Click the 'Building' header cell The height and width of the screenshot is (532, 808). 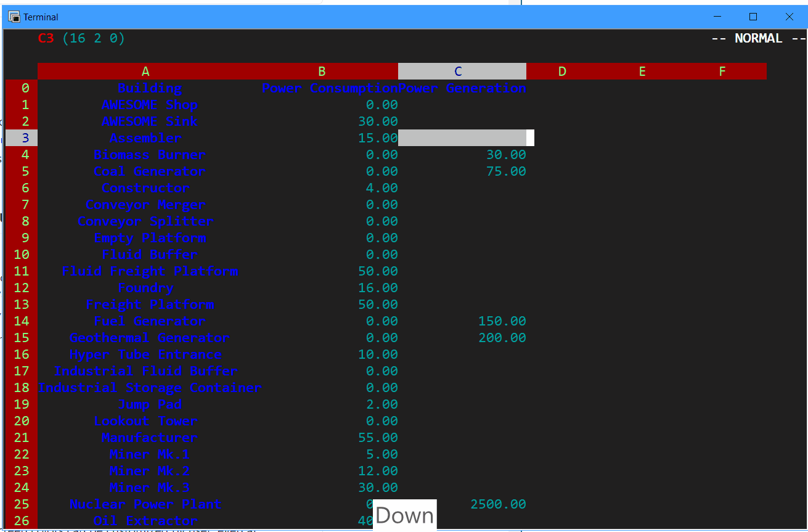tap(150, 88)
